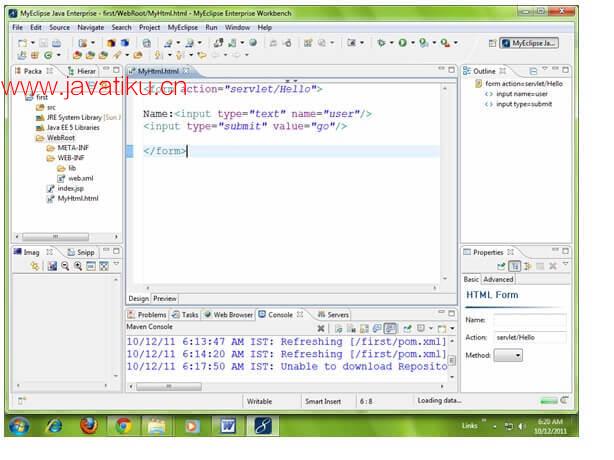Click the yellow back arrow toolbar icon

coord(202,55)
